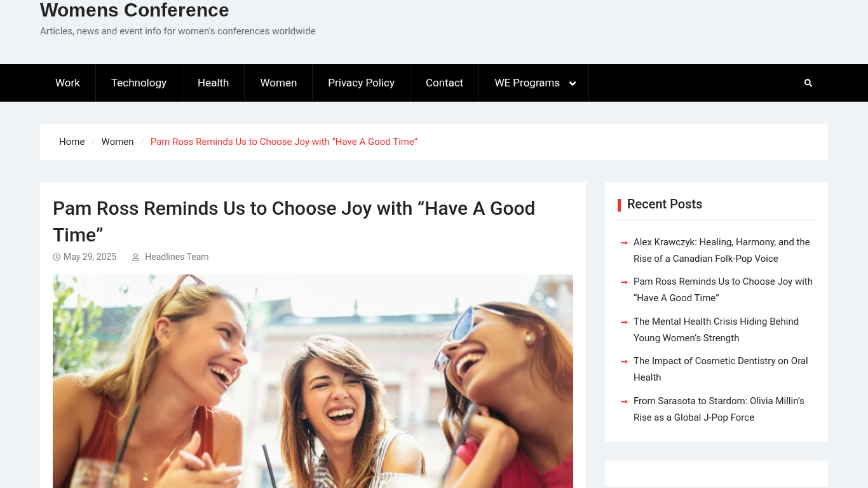Click the red arrow beside Cosmetic Dentistry post
868x488 pixels.
point(624,362)
